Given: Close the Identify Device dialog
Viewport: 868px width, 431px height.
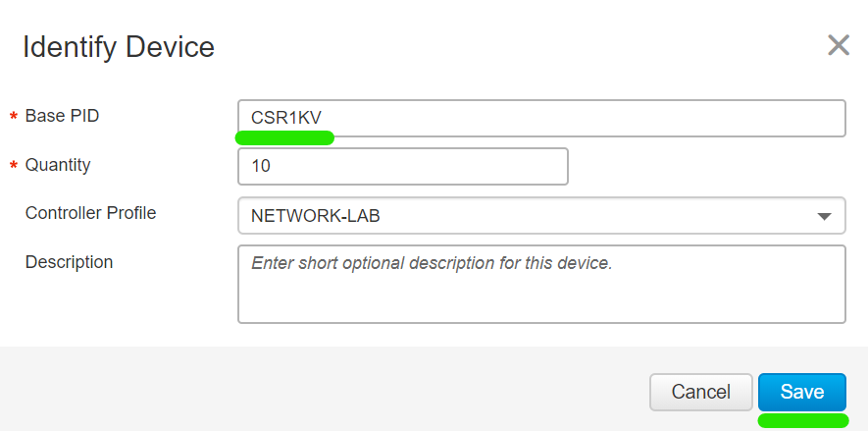Looking at the screenshot, I should click(x=839, y=45).
